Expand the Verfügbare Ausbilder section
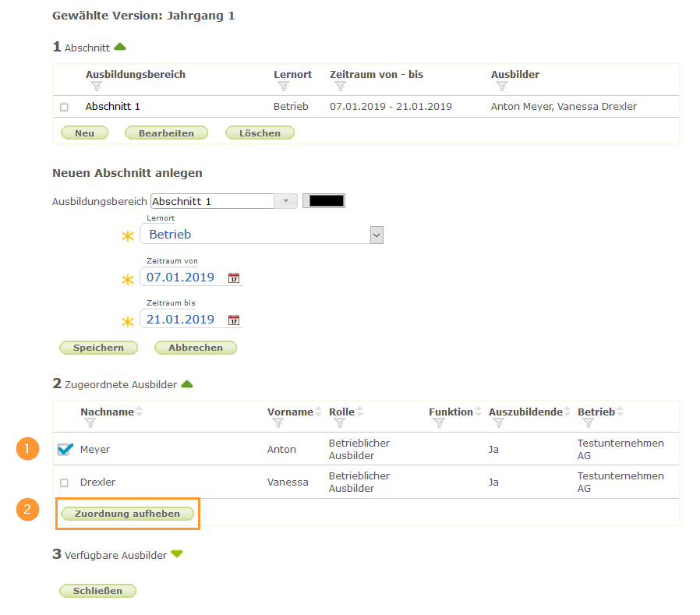This screenshot has width=700, height=615. pos(175,554)
